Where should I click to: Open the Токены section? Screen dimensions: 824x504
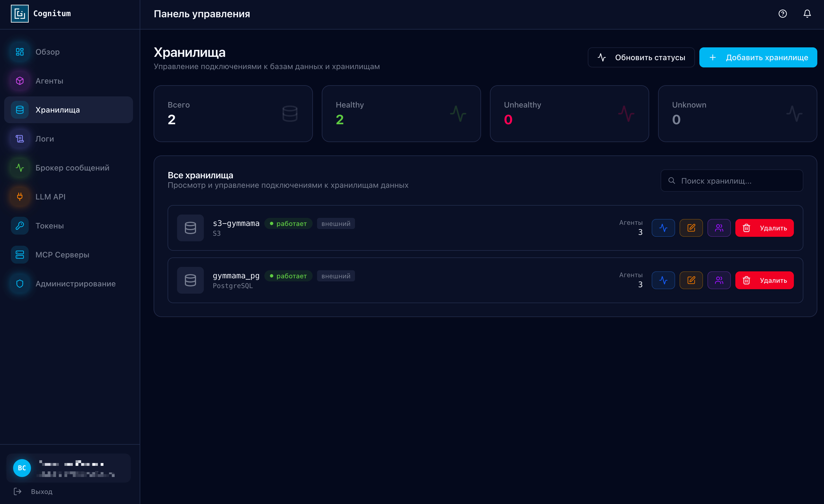[49, 226]
